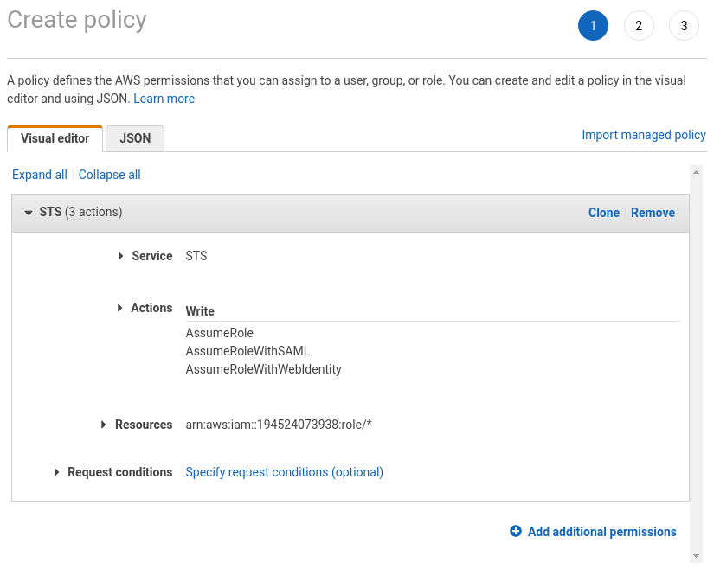
Task: Remove the STS permission block
Action: [652, 213]
